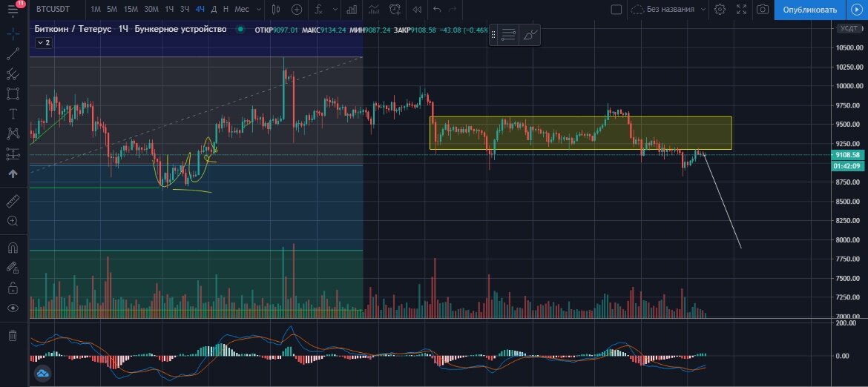The height and width of the screenshot is (387, 868).
Task: Select the 1Ч timeframe
Action: point(169,10)
